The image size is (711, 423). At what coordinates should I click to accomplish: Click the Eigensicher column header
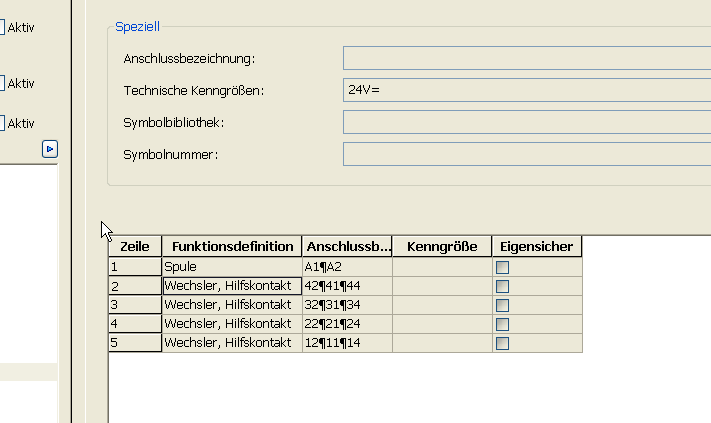(537, 246)
